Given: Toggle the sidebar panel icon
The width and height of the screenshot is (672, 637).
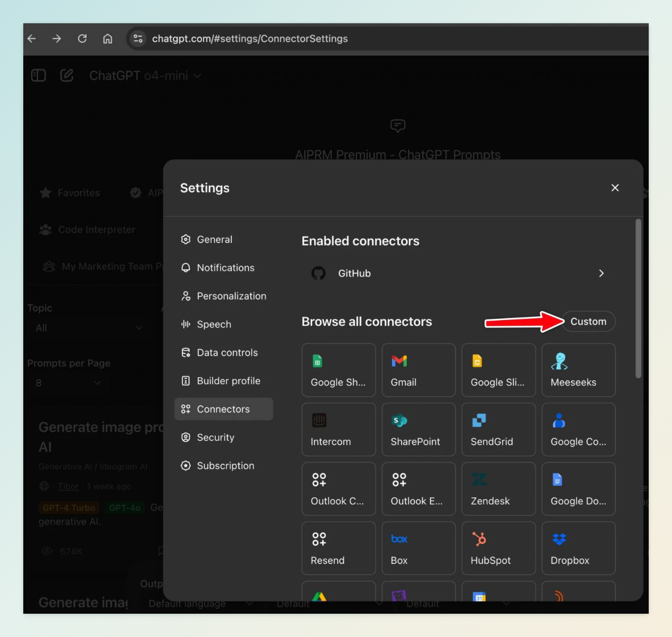Looking at the screenshot, I should tap(39, 76).
